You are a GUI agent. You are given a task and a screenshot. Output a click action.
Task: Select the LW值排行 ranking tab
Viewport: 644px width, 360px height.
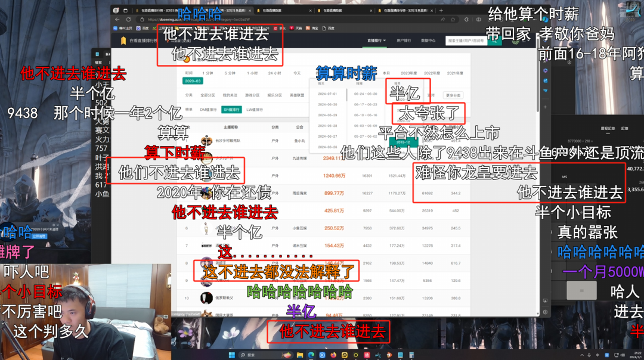click(255, 110)
